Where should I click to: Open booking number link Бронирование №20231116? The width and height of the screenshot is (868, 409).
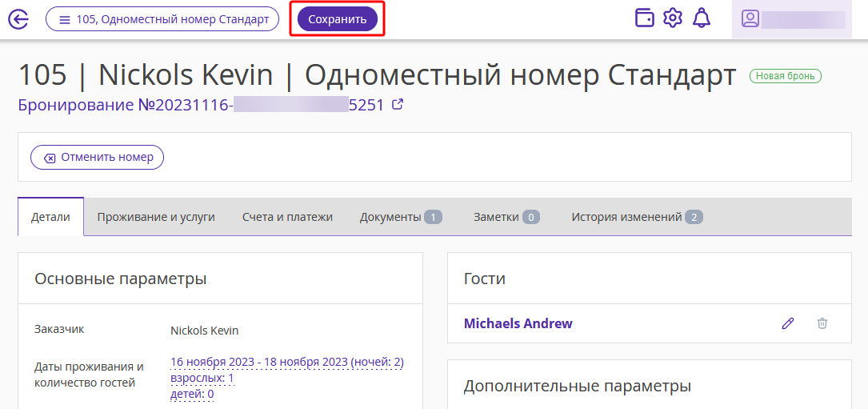[201, 105]
